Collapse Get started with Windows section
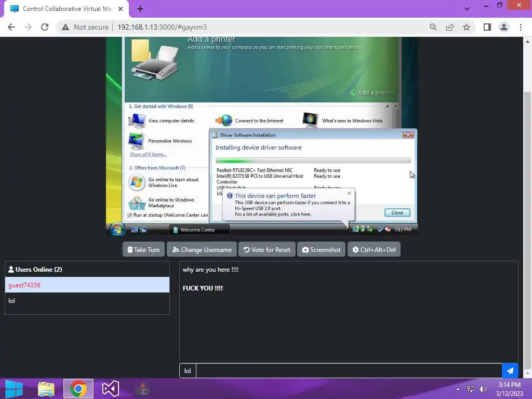The image size is (532, 399). [x=387, y=107]
